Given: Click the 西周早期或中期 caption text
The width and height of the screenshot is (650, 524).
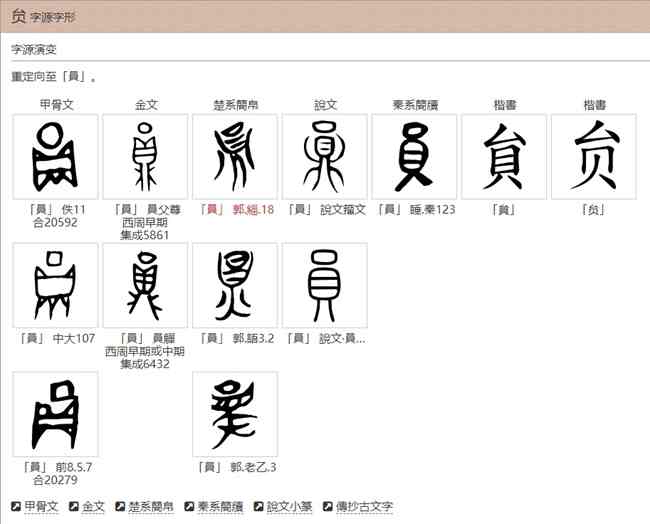Looking at the screenshot, I should 145,352.
